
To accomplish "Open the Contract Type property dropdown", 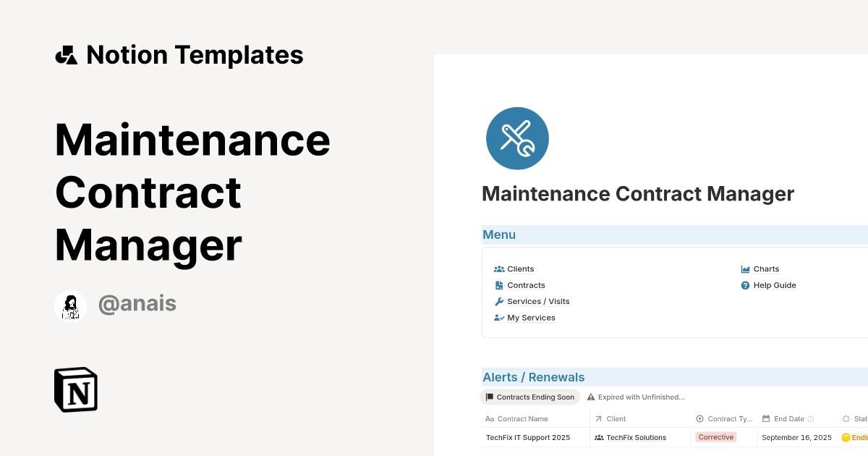I will (x=724, y=418).
